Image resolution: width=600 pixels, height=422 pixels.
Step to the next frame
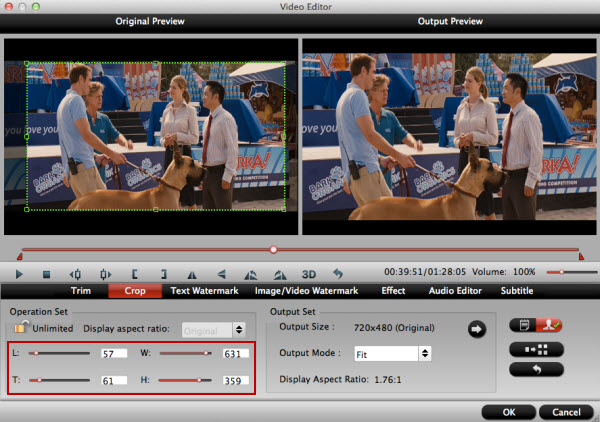pos(105,274)
